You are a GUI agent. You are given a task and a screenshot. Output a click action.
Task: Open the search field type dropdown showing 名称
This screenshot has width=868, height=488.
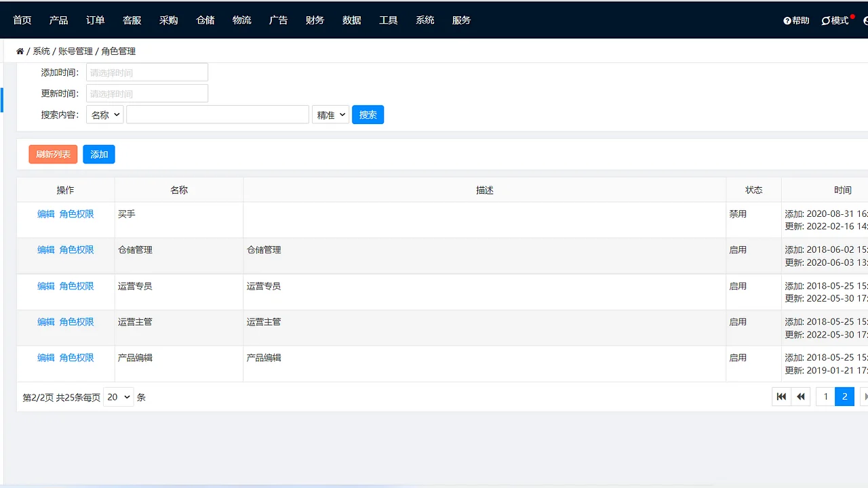click(104, 115)
